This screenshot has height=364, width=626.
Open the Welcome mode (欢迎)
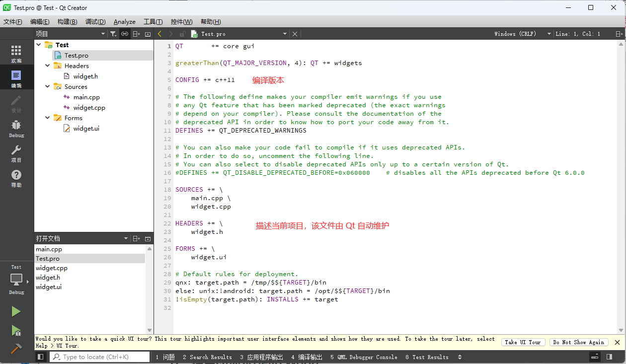pyautogui.click(x=16, y=54)
